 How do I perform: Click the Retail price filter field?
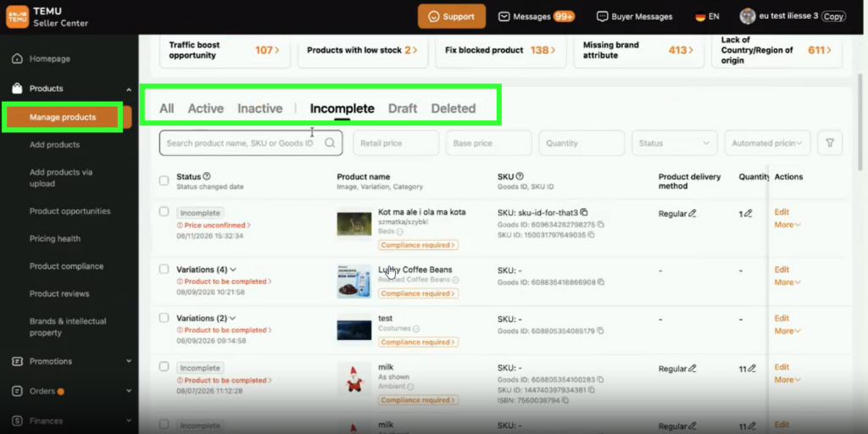tap(396, 142)
